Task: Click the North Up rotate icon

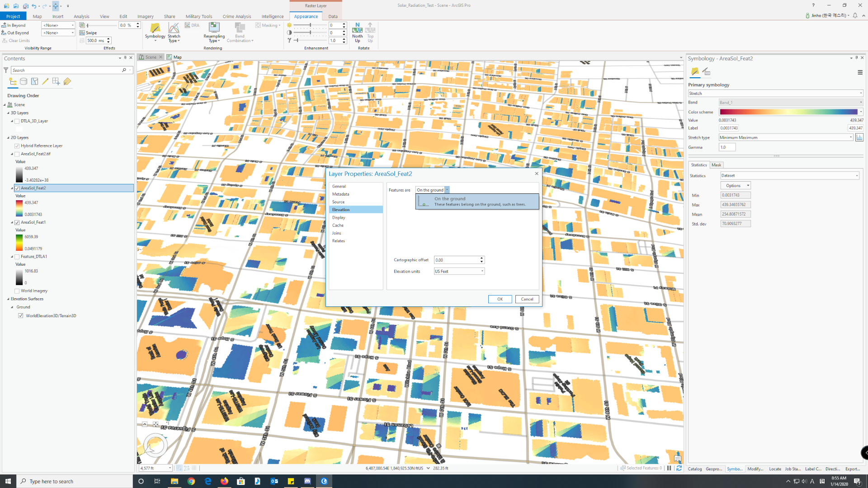Action: coord(357,32)
